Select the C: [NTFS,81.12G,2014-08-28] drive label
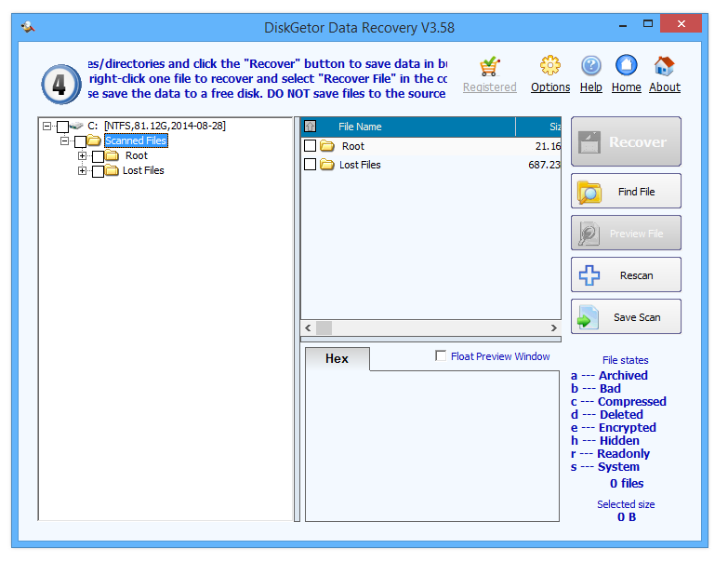The width and height of the screenshot is (728, 562). click(156, 126)
